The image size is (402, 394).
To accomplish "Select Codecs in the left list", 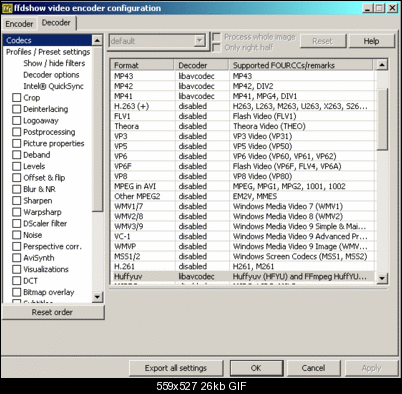I will (47, 40).
